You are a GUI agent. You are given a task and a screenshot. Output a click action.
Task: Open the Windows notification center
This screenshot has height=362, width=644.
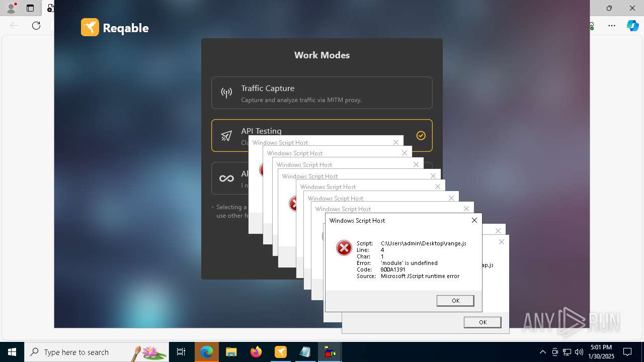coord(627,352)
